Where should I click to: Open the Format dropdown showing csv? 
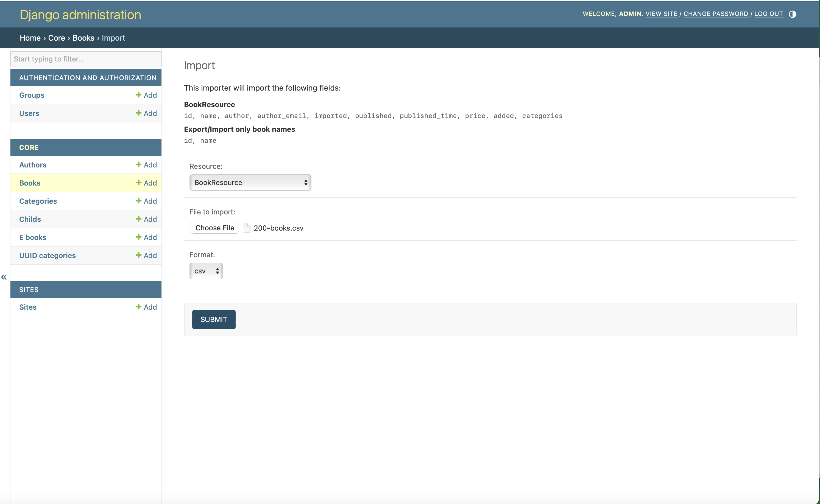pos(206,271)
